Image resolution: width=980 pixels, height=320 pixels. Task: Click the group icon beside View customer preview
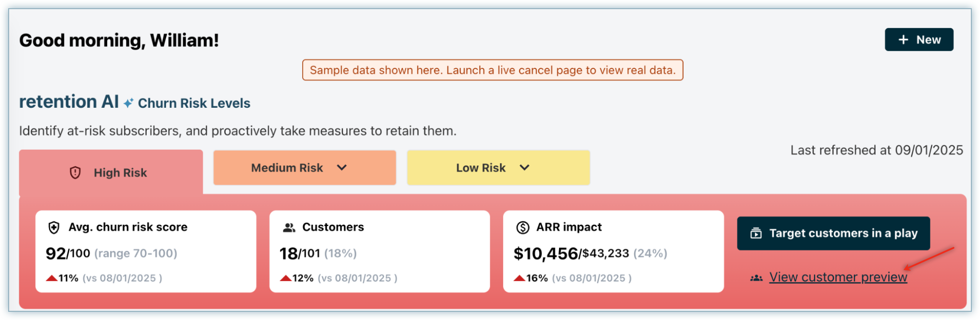pos(756,278)
